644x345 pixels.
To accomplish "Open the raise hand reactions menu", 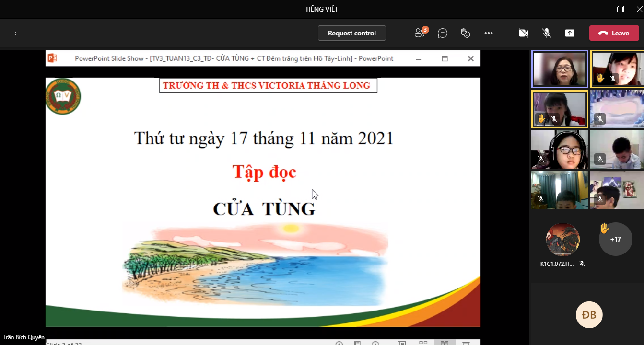I will 465,33.
